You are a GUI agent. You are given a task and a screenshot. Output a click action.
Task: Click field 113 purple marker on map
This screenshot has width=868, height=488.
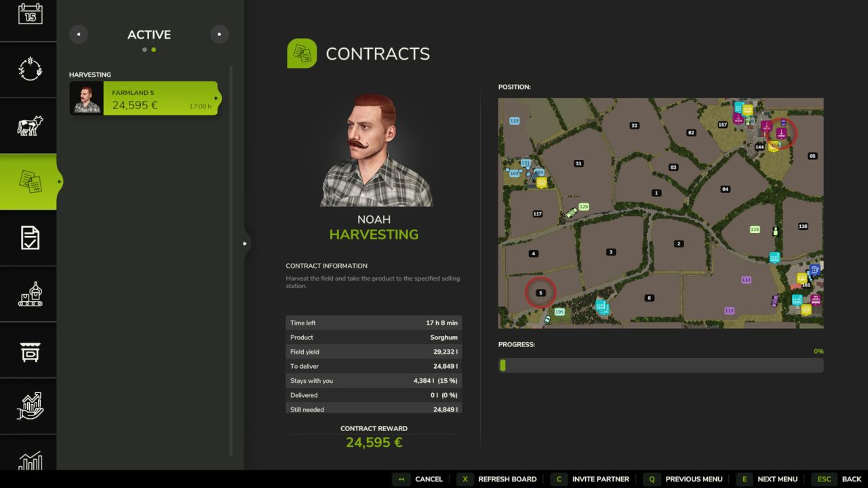tap(729, 310)
